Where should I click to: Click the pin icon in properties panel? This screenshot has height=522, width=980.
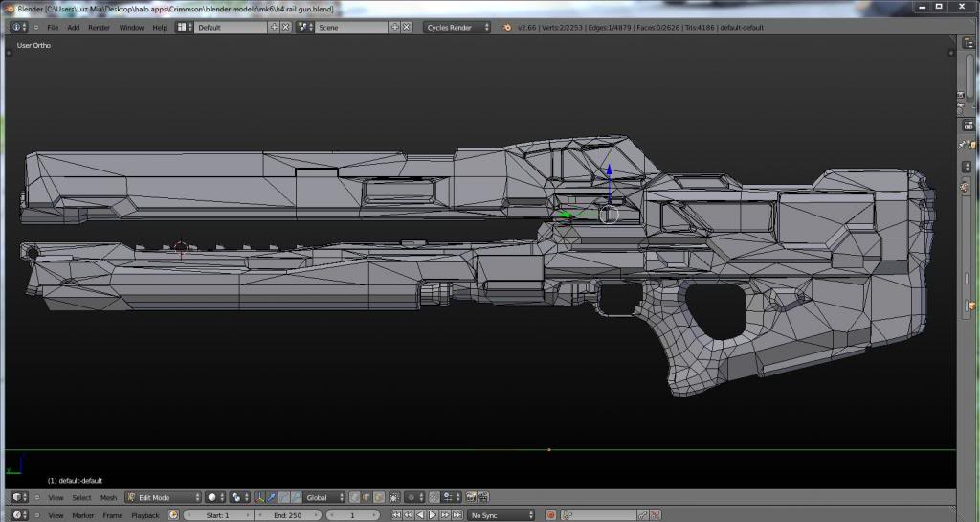tap(963, 145)
